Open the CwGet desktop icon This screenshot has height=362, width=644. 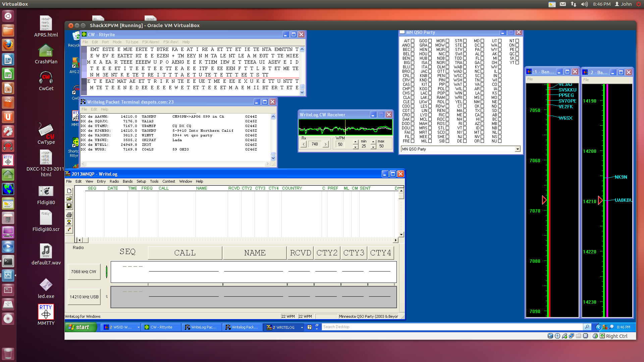click(46, 81)
